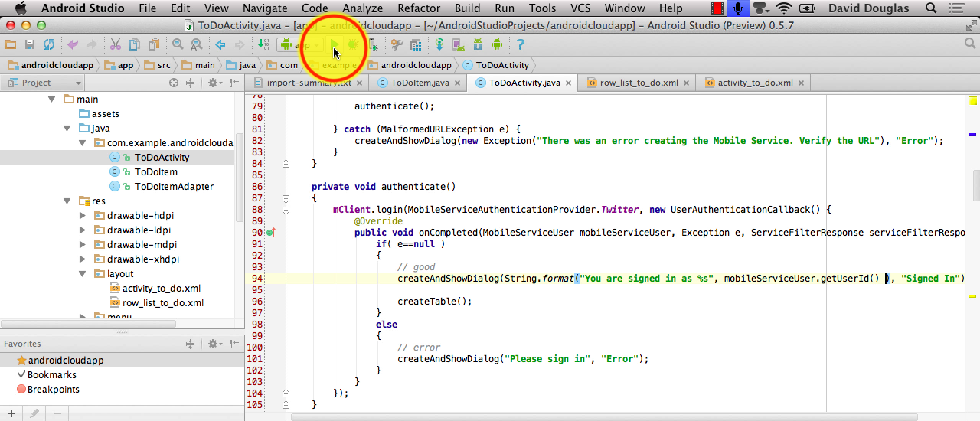Toggle code folding at line 84
This screenshot has width=980, height=421.
click(x=286, y=163)
